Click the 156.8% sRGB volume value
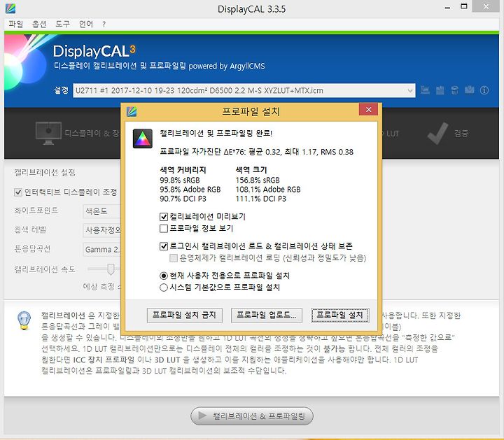Image resolution: width=504 pixels, height=440 pixels. (x=258, y=180)
